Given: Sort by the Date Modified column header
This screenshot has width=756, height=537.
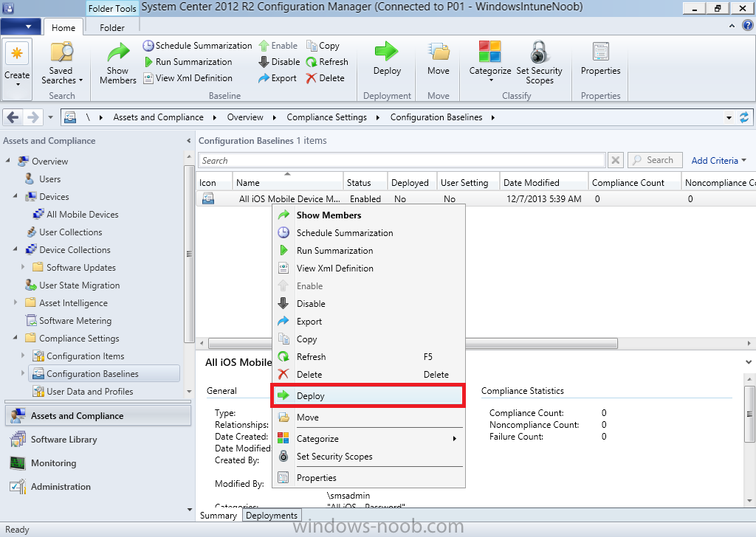Looking at the screenshot, I should pyautogui.click(x=544, y=182).
